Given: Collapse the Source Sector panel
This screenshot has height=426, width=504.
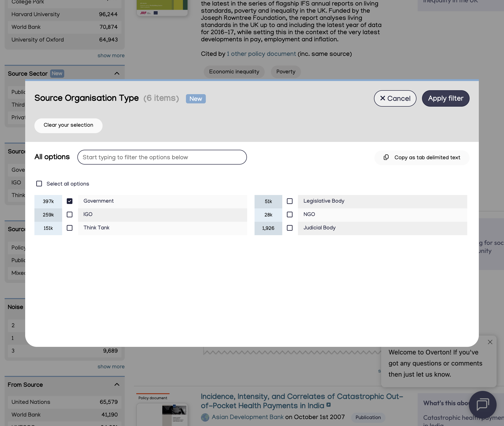Looking at the screenshot, I should pos(117,73).
